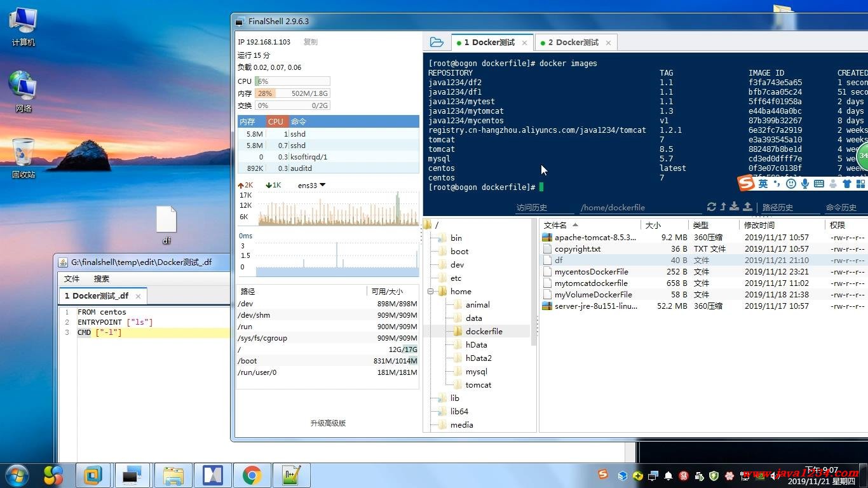
Task: Launch Google Chrome from the taskbar
Action: coord(252,475)
